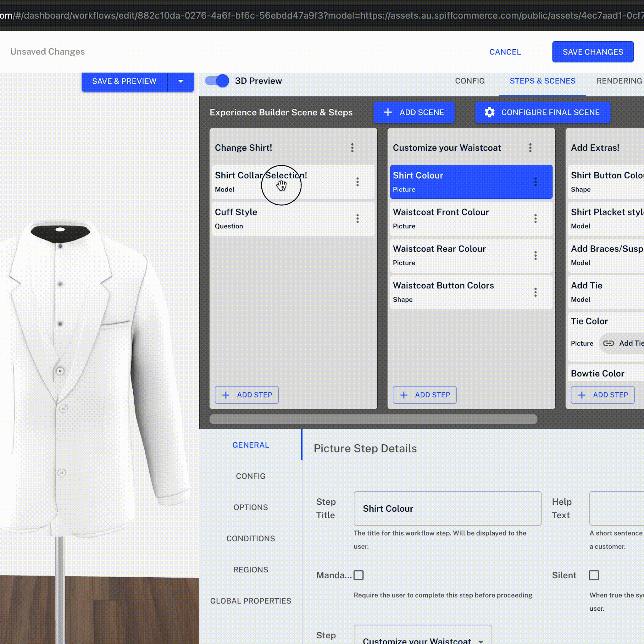The width and height of the screenshot is (644, 644).
Task: Open Cuff Style step three-dot menu
Action: coord(357,219)
